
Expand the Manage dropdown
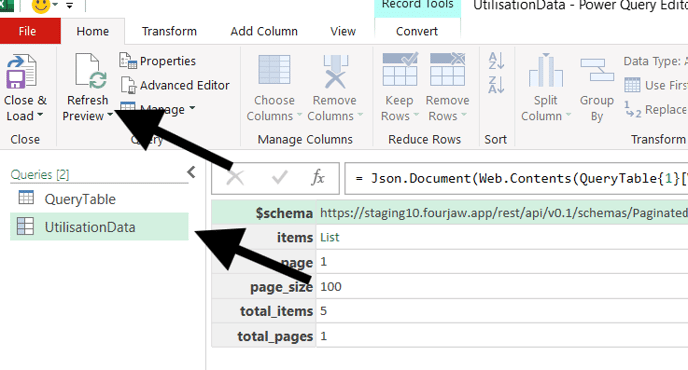coord(192,108)
